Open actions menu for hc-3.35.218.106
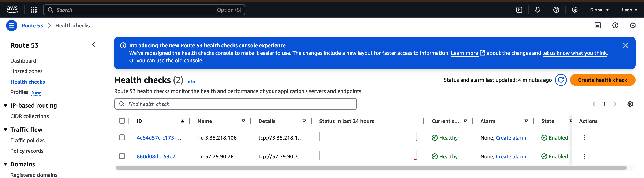The height and width of the screenshot is (178, 644). (x=584, y=138)
